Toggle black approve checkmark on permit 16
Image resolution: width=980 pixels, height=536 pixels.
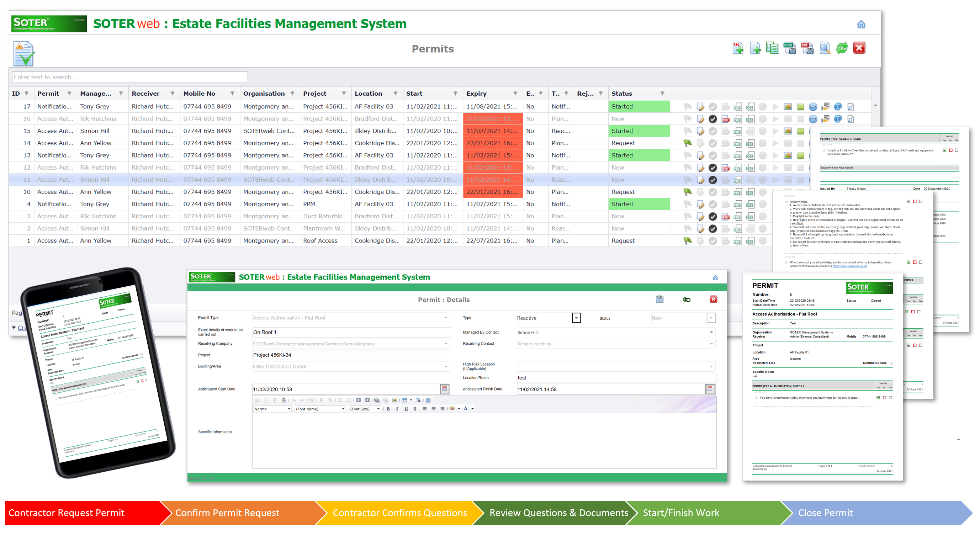point(713,119)
